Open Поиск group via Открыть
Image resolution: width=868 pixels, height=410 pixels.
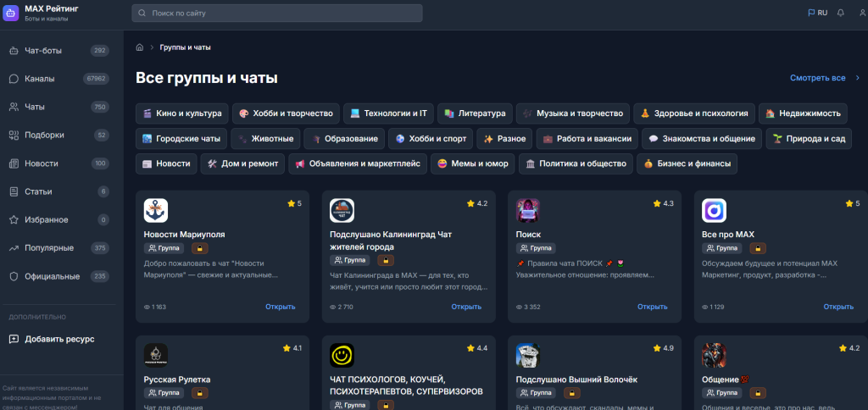[652, 307]
